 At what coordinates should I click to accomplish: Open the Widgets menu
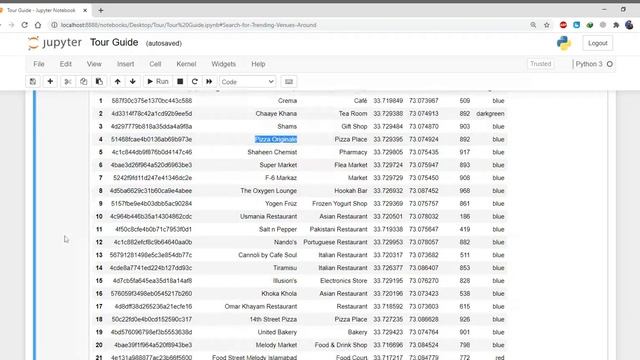[x=223, y=64]
